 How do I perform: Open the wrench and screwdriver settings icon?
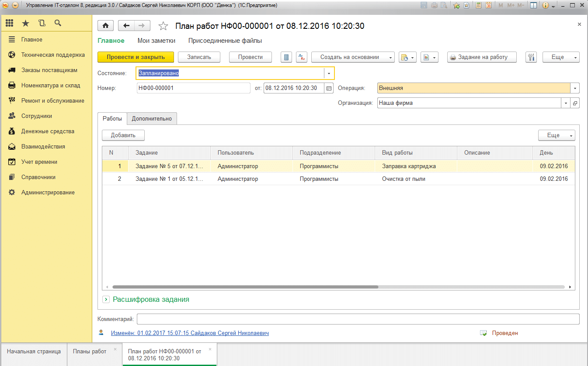point(531,57)
